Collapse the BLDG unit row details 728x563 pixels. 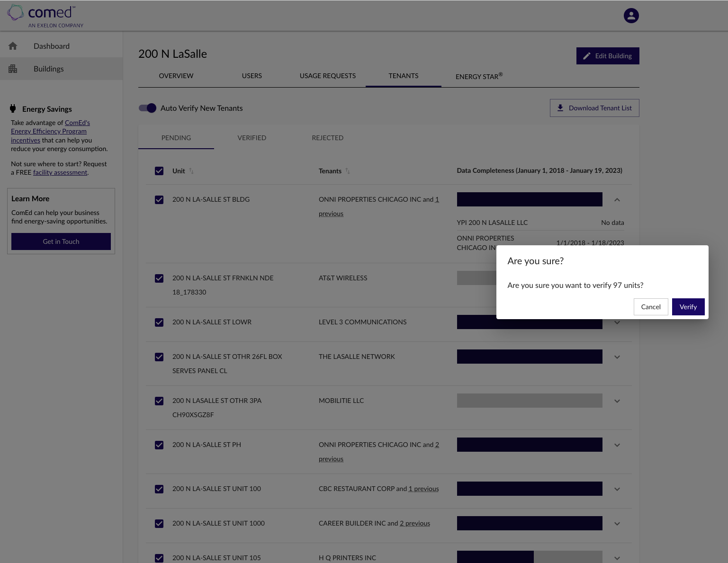(617, 200)
